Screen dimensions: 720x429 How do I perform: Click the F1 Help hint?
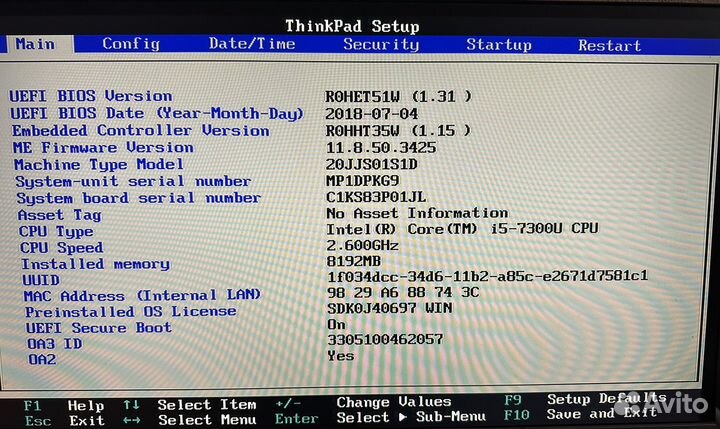tap(64, 406)
